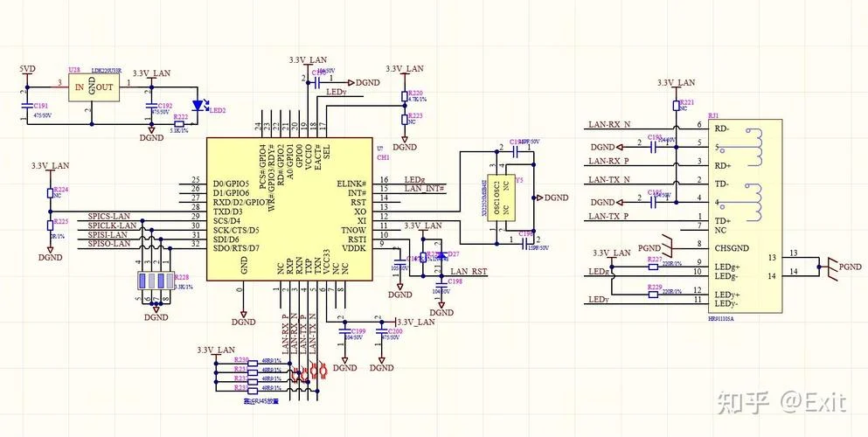Click pin name "XO"
This screenshot has height=437, width=868.
360,212
